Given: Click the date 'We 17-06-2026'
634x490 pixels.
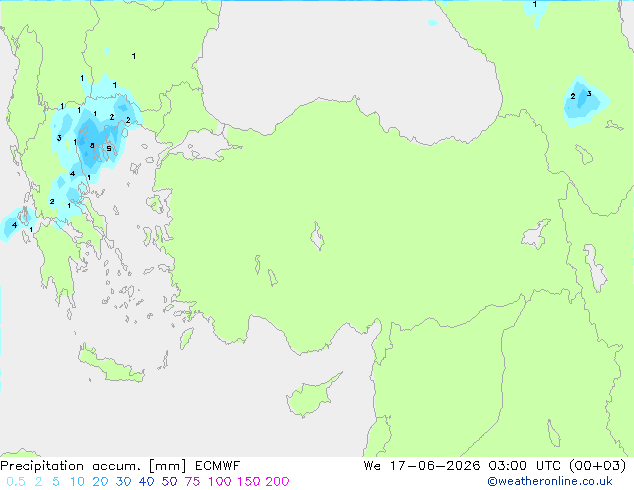Looking at the screenshot, I should [x=422, y=466].
